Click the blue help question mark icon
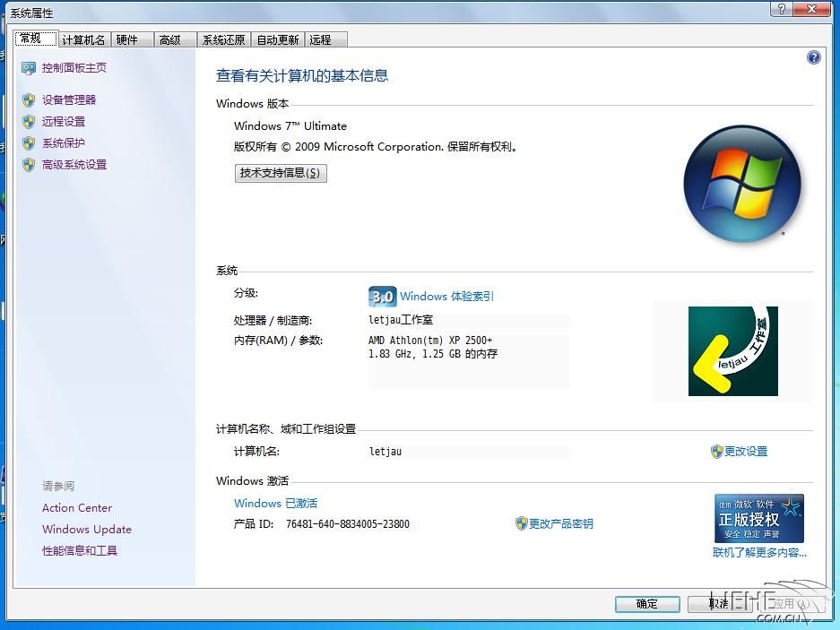 coord(813,57)
